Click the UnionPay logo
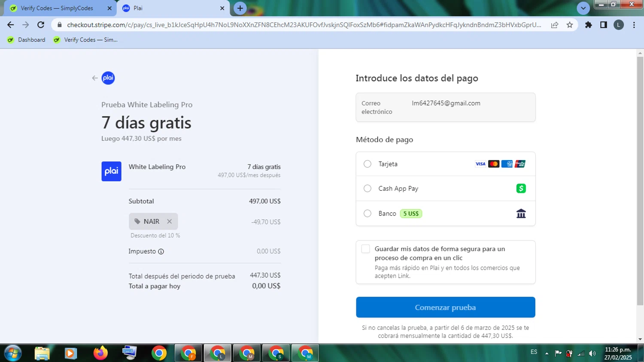The width and height of the screenshot is (644, 362). 520,164
